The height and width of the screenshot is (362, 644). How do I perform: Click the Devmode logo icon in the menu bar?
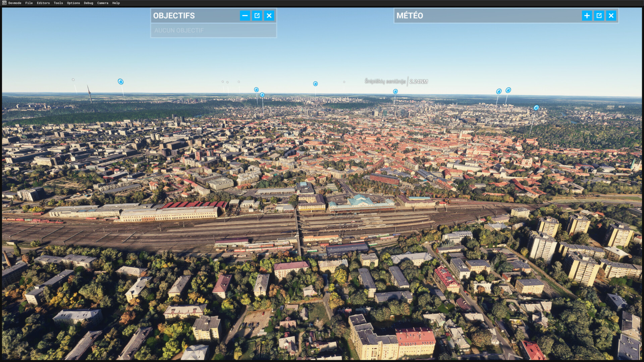pyautogui.click(x=4, y=3)
